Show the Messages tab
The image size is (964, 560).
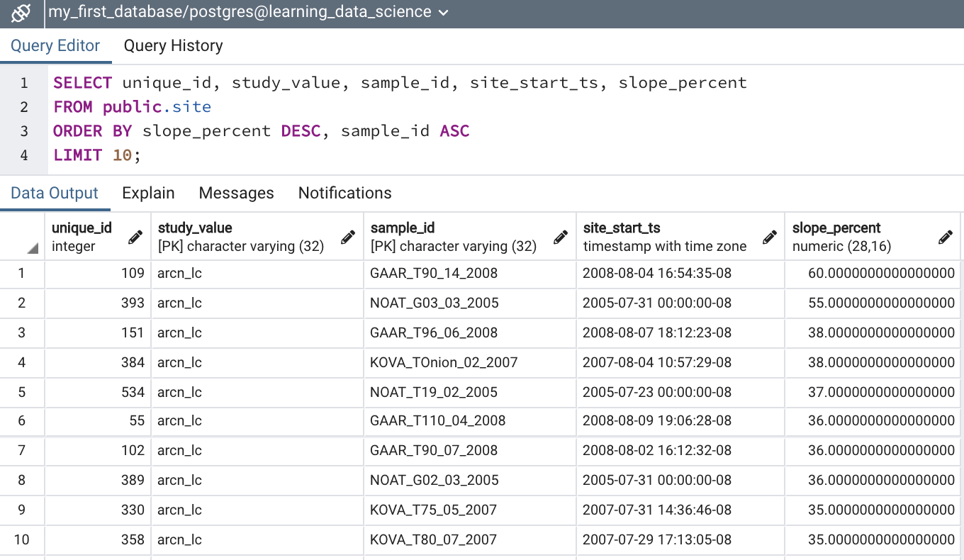pyautogui.click(x=236, y=194)
